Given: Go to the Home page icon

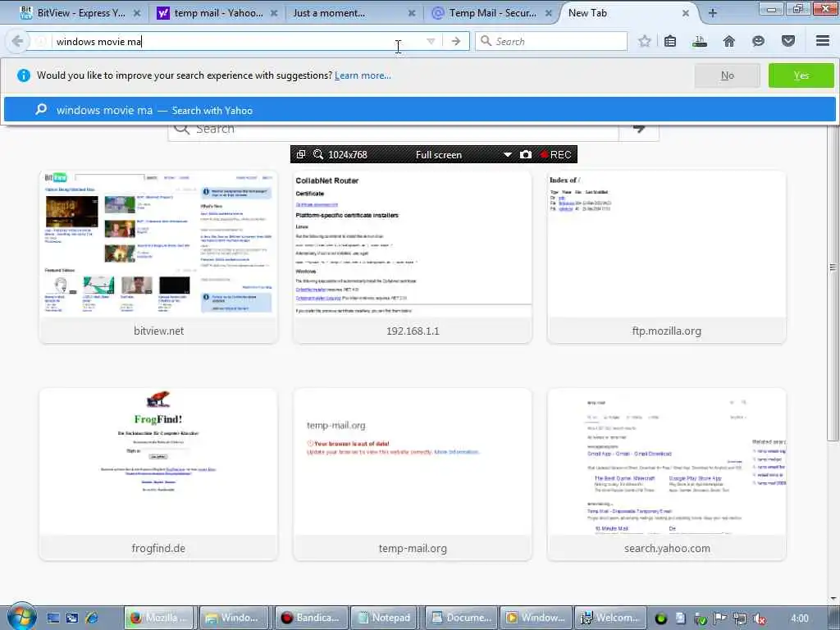Looking at the screenshot, I should [x=728, y=41].
